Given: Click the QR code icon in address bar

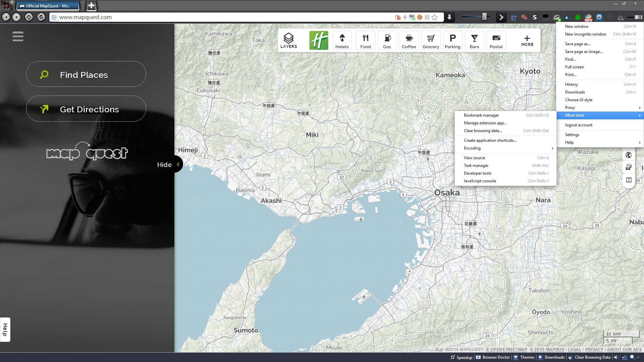Looking at the screenshot, I should pyautogui.click(x=427, y=17).
